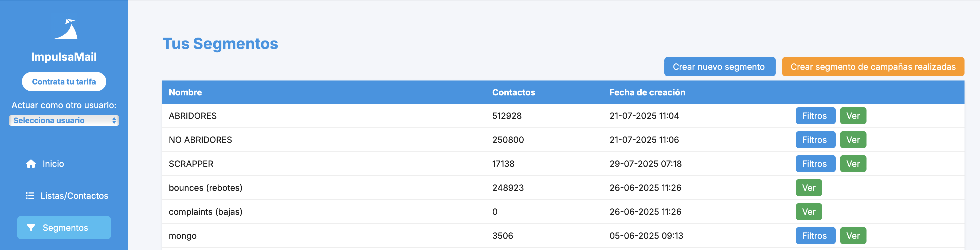
Task: Click Ver for bounces (rebotes) segment
Action: coord(808,188)
